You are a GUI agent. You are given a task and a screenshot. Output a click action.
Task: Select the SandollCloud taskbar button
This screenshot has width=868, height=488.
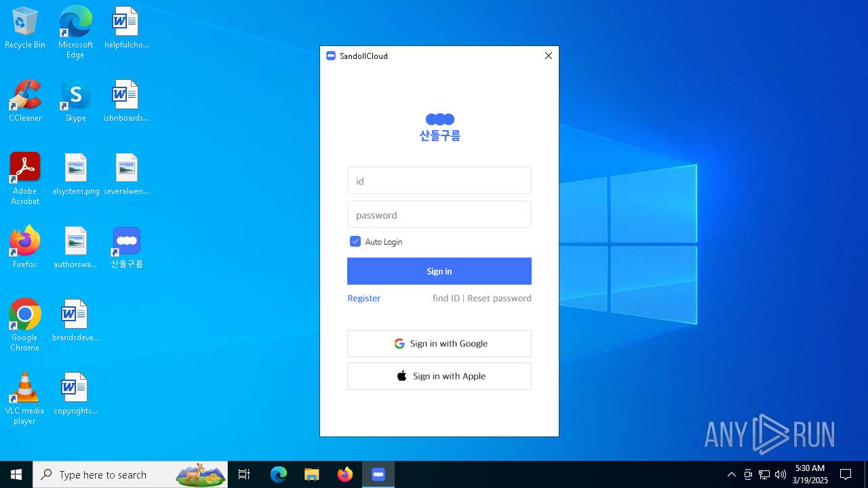(x=378, y=474)
